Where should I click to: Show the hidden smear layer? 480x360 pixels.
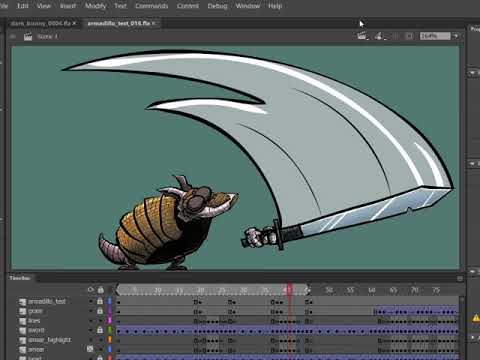click(90, 349)
